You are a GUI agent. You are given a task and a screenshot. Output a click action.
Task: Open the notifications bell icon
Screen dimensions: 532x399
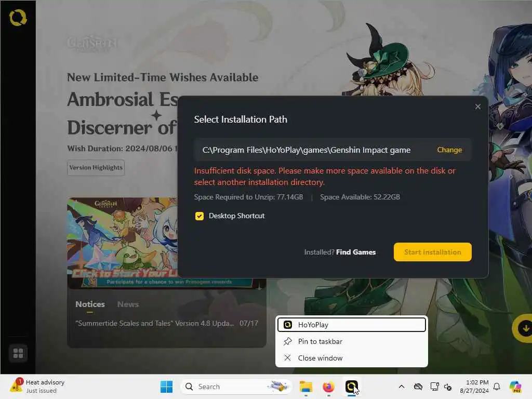click(497, 387)
